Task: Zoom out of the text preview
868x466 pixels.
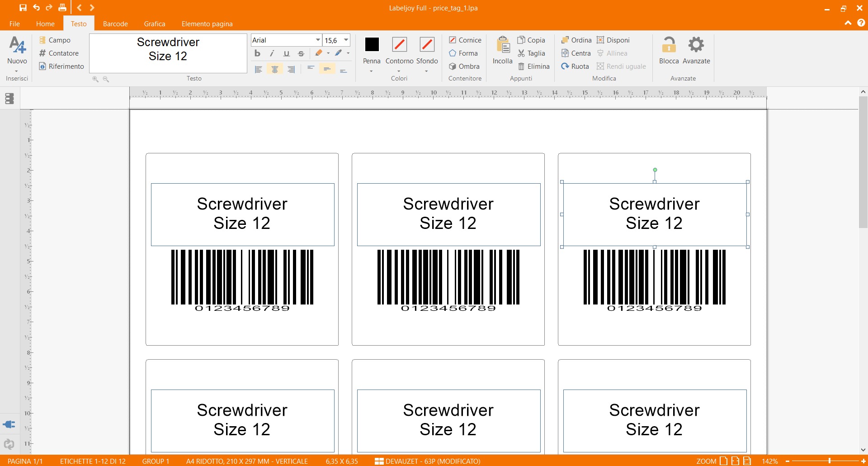Action: pos(106,79)
